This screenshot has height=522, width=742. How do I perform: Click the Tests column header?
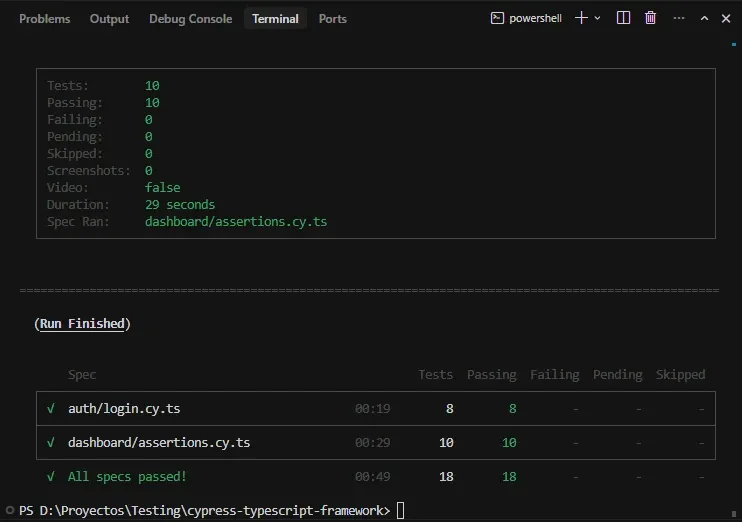[x=435, y=375]
